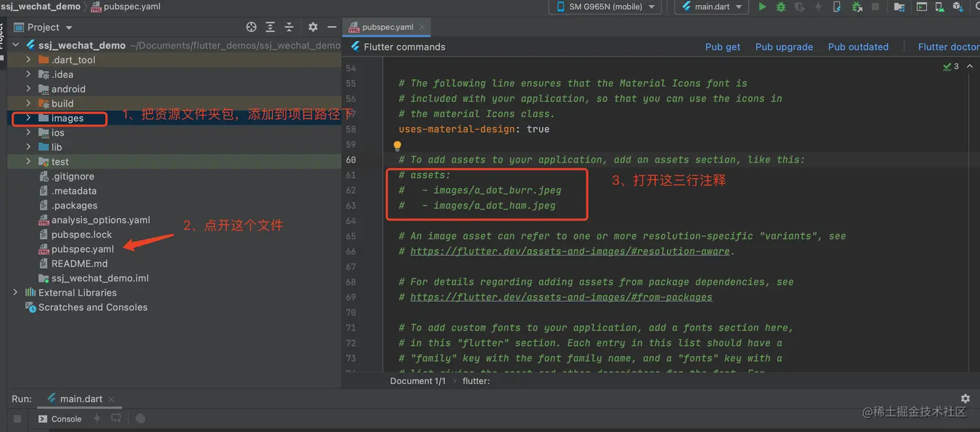
Task: Open Project panel gear options
Action: coord(313,27)
